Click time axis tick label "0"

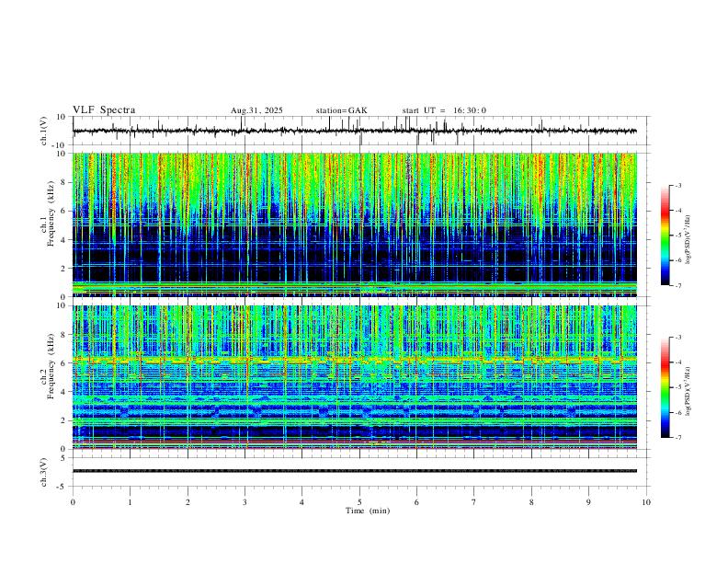(73, 502)
